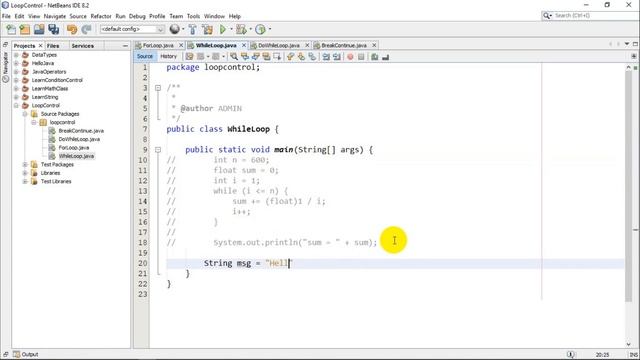Open the Output panel button
The width and height of the screenshot is (640, 360).
(x=26, y=354)
